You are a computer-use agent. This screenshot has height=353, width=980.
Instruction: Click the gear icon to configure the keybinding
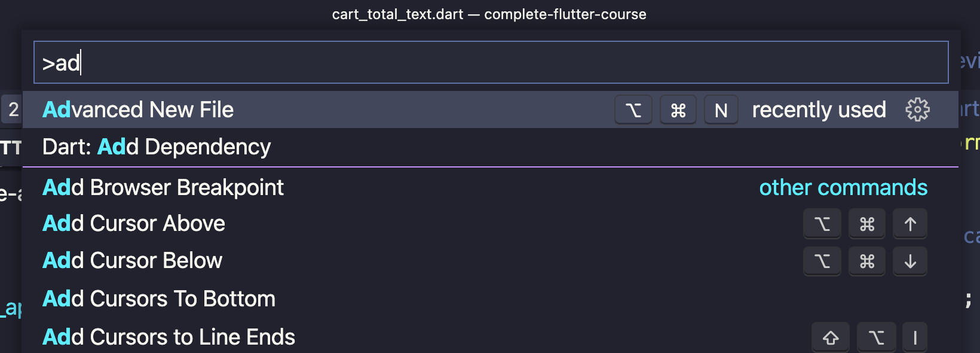click(x=917, y=109)
